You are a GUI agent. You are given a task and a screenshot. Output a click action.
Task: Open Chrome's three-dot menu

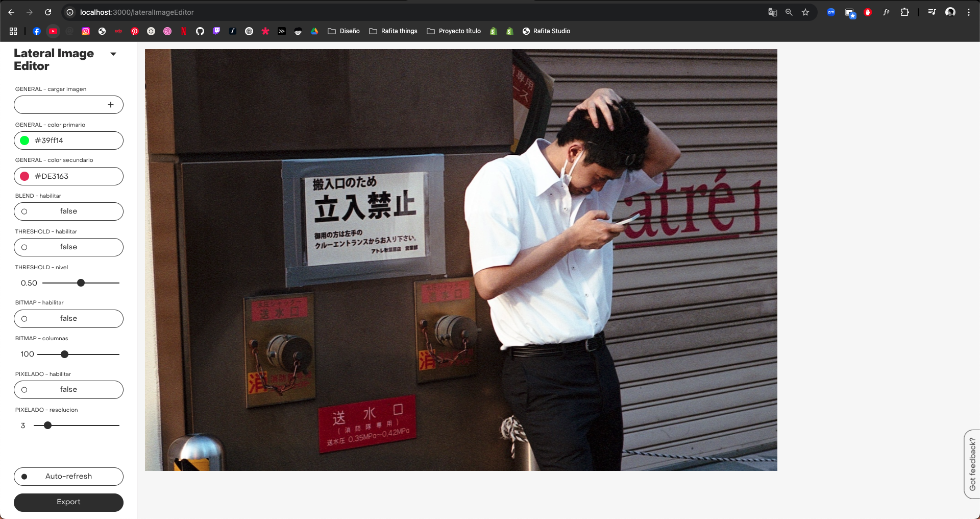pyautogui.click(x=968, y=12)
